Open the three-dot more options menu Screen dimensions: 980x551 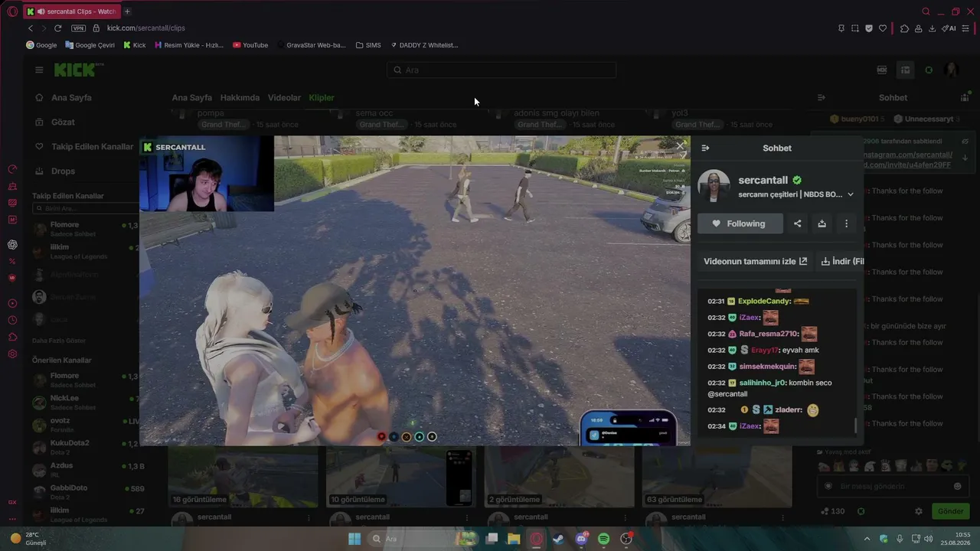click(846, 223)
